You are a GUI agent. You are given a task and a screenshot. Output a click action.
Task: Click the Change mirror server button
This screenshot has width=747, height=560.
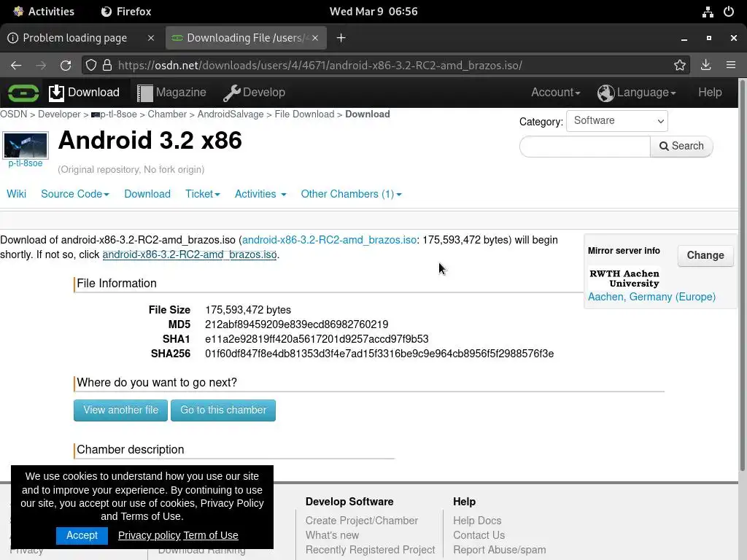click(705, 255)
